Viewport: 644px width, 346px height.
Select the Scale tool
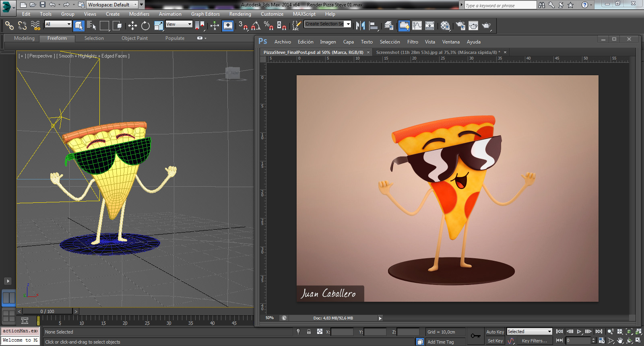(159, 26)
